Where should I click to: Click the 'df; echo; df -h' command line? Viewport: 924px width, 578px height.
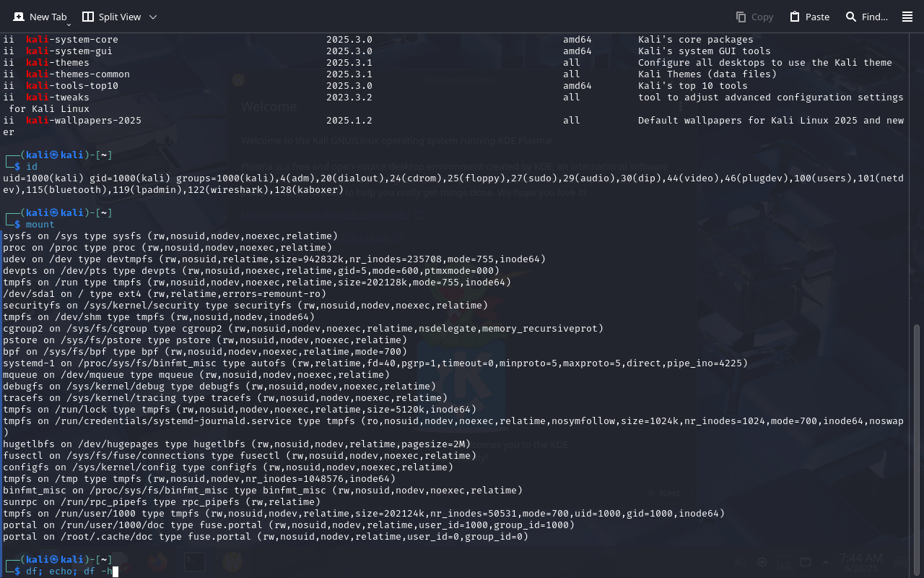point(69,571)
